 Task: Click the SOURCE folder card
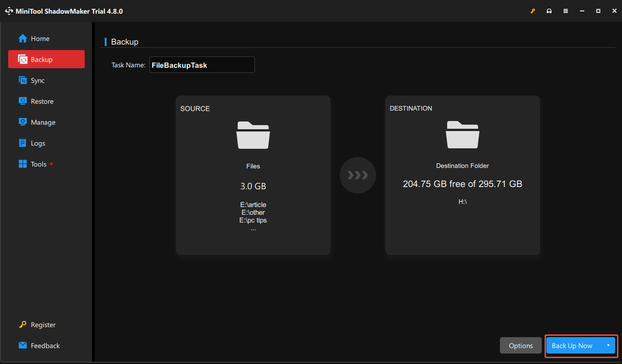click(x=253, y=175)
